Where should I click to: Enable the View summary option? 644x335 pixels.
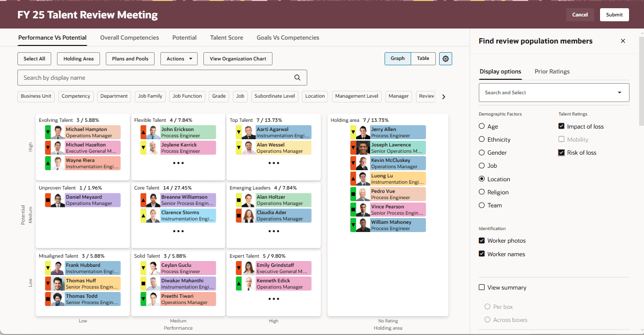481,287
